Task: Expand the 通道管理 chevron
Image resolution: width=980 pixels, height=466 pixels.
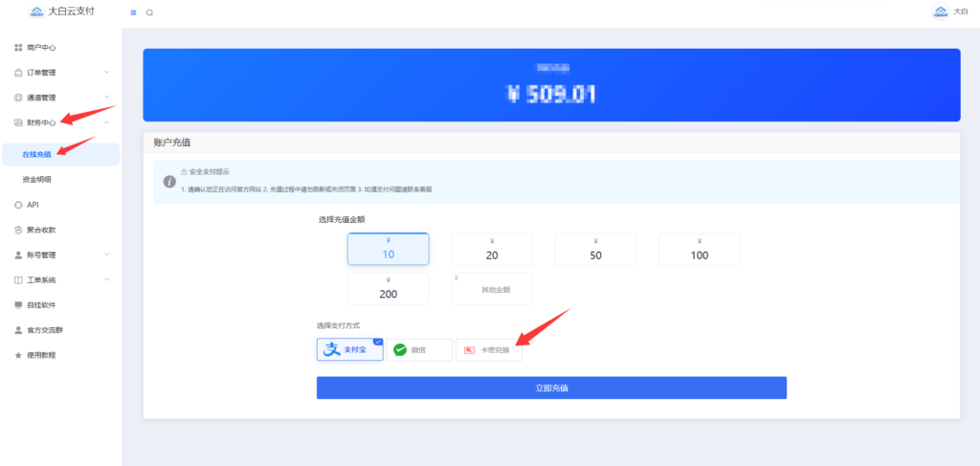Action: pos(106,98)
